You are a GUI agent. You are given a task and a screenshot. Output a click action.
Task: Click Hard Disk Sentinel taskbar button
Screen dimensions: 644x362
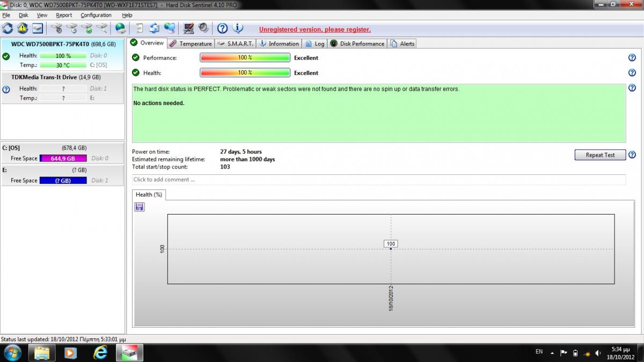coord(130,352)
